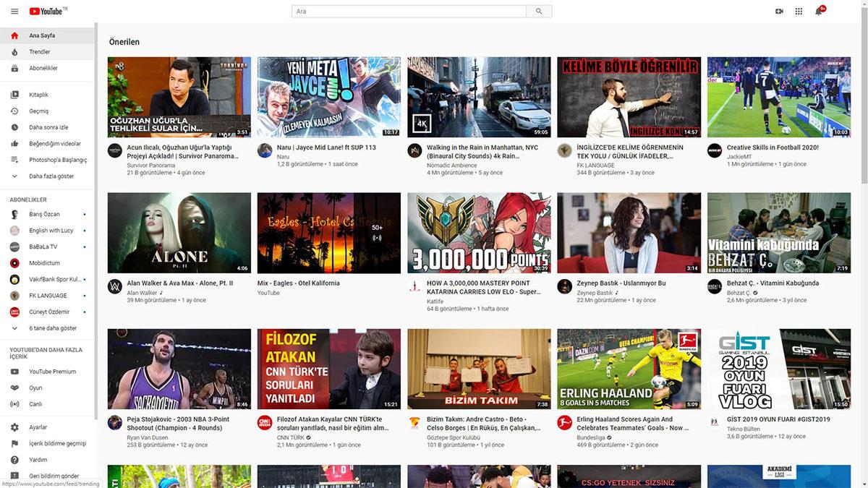868x488 pixels.
Task: Click the YouTube logo
Action: (48, 12)
